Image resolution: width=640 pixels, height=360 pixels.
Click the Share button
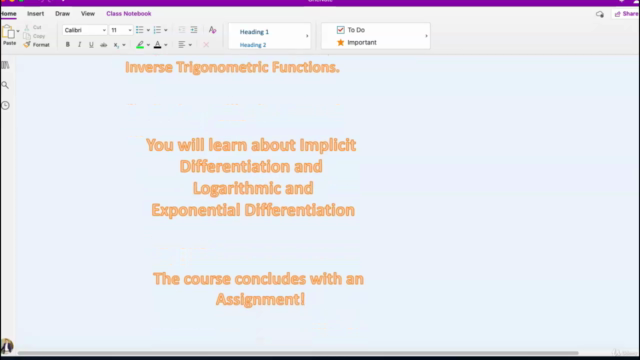pyautogui.click(x=626, y=14)
